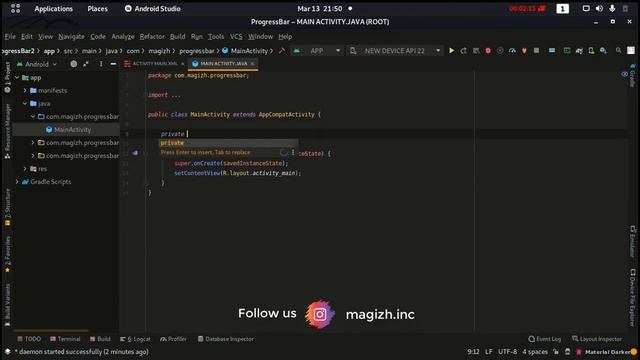Open the Favorites side panel

point(7,254)
